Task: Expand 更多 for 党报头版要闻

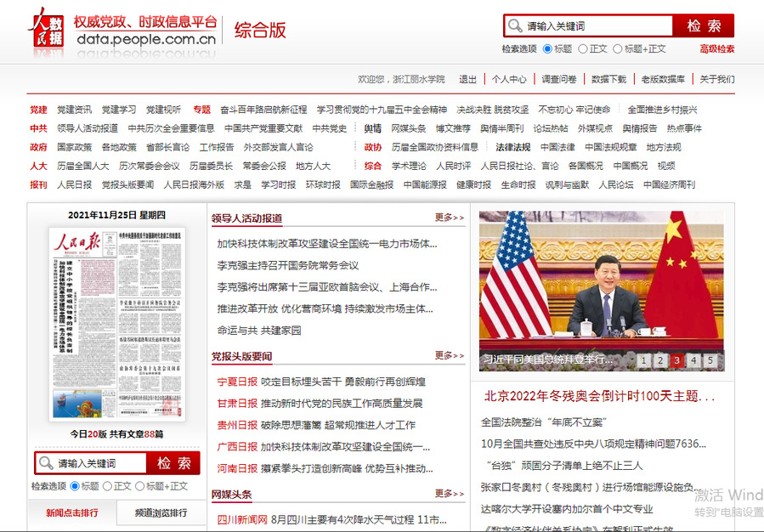Action: [x=450, y=355]
